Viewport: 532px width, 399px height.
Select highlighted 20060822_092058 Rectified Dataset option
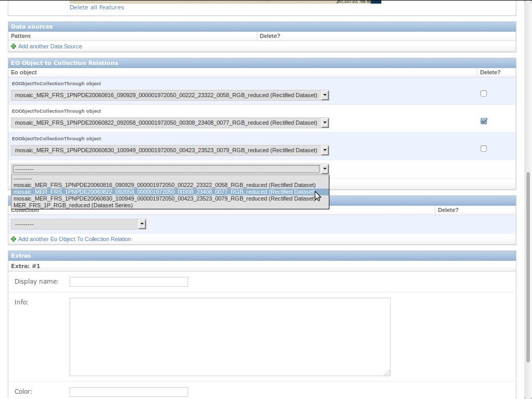pyautogui.click(x=170, y=192)
